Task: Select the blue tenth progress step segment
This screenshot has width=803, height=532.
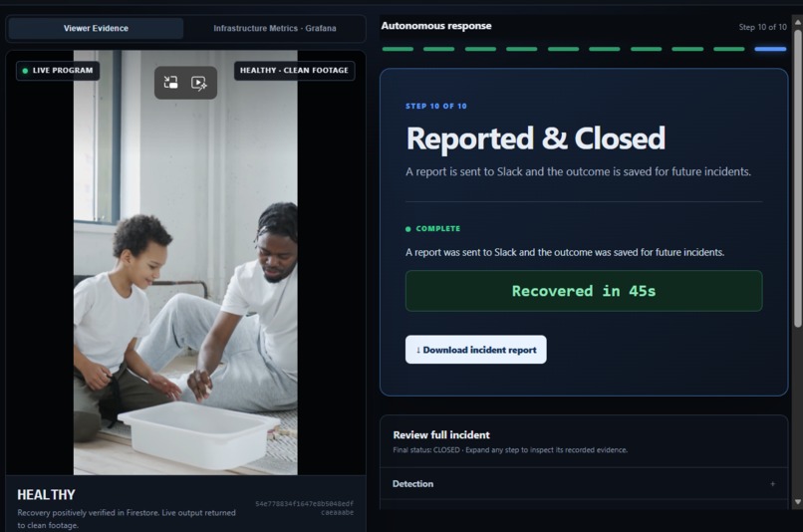Action: click(770, 49)
